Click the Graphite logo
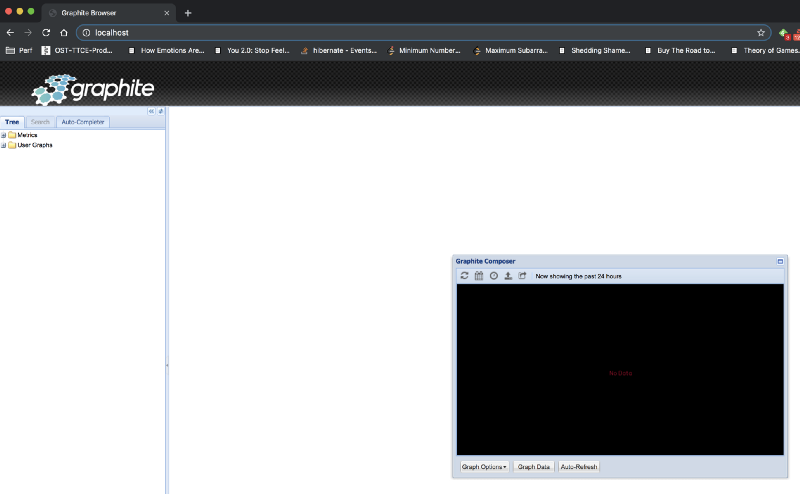 92,89
